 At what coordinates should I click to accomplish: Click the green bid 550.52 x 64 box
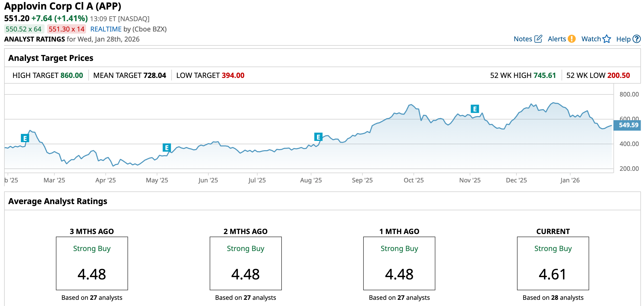point(24,29)
